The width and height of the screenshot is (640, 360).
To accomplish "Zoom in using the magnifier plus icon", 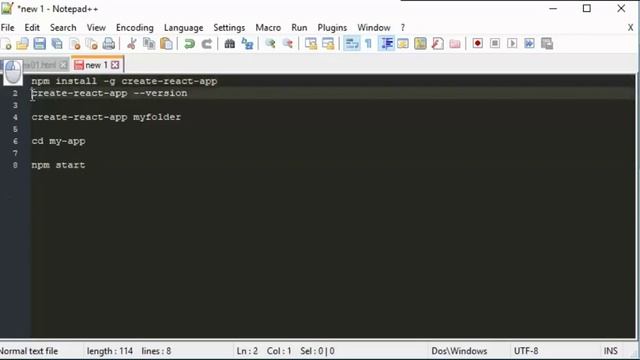I will 270,44.
